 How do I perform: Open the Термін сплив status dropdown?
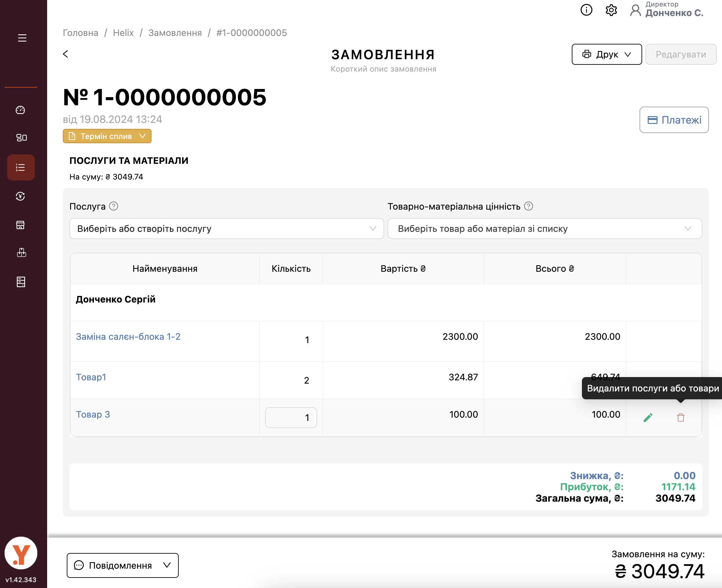coord(107,136)
